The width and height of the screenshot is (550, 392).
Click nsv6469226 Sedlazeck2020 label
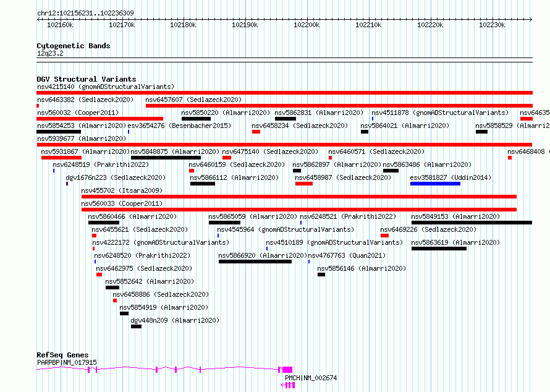coord(428,229)
